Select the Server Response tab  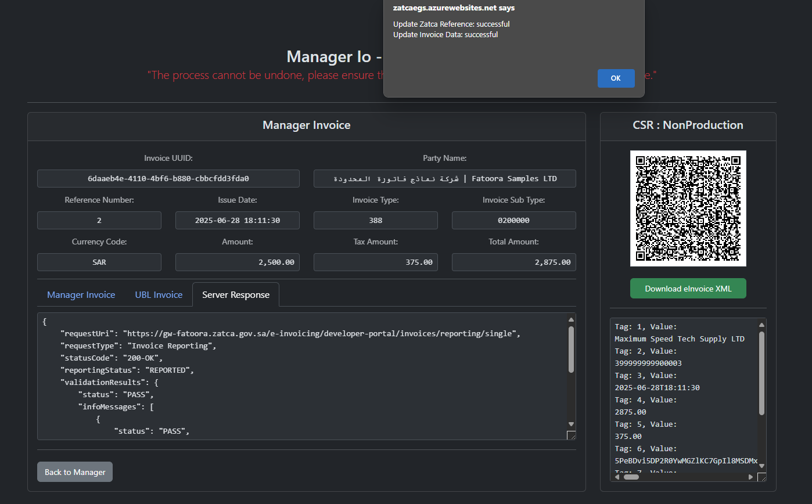pyautogui.click(x=236, y=294)
